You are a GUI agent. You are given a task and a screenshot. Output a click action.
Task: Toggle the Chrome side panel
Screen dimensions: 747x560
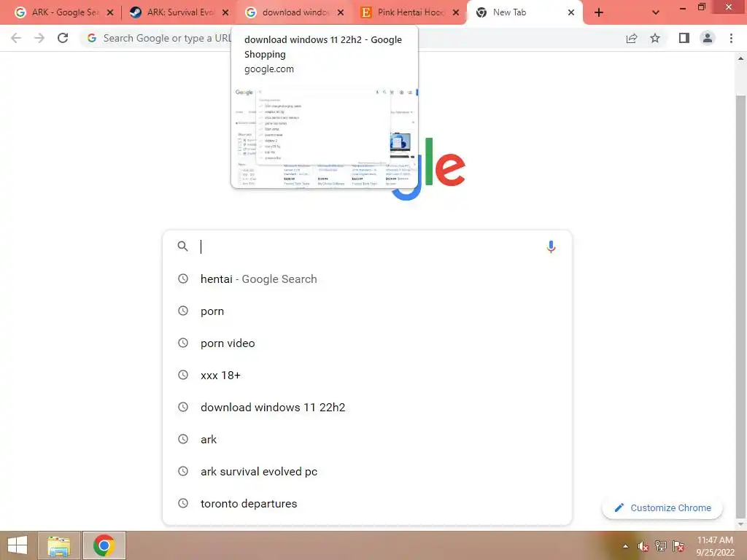684,38
